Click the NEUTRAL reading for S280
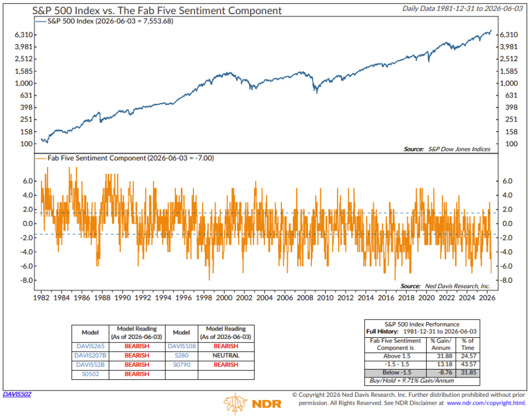This screenshot has height=420, width=531. pyautogui.click(x=226, y=355)
